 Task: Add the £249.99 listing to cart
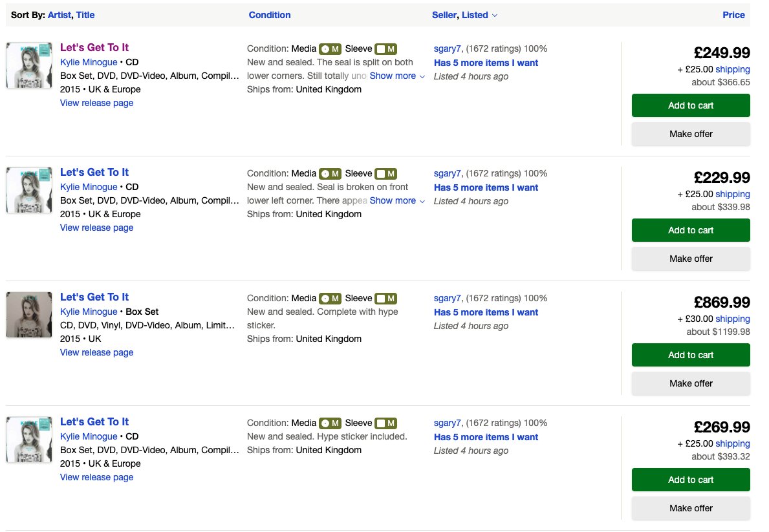(x=691, y=105)
